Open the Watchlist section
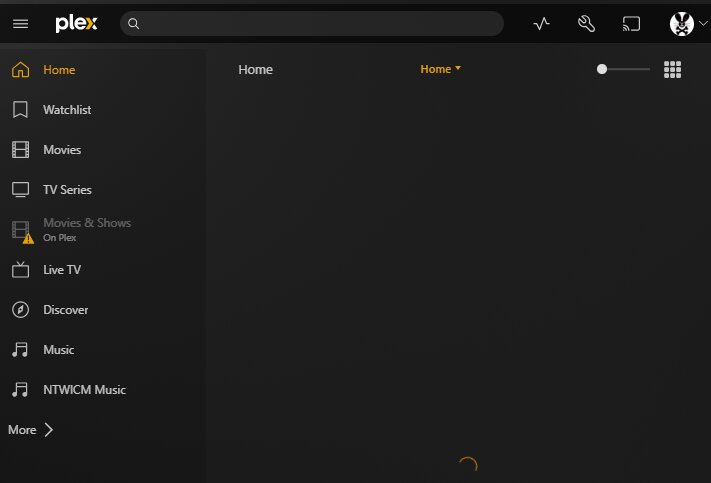711x483 pixels. click(x=67, y=110)
